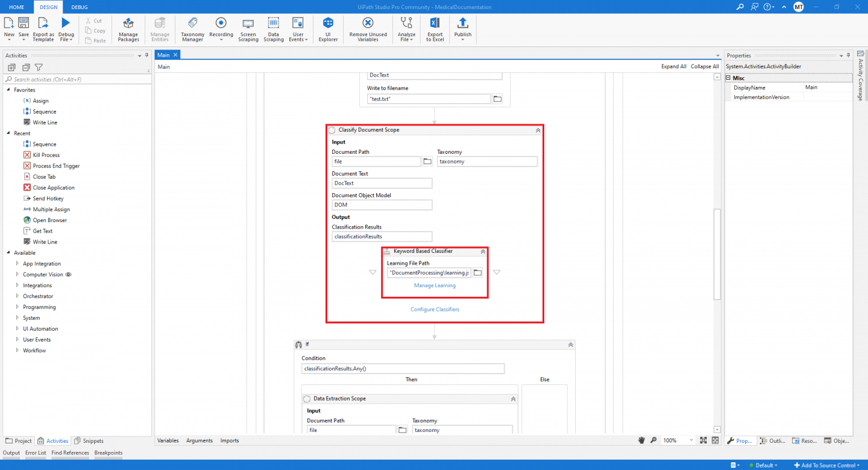Open UI Explorer
868x470 pixels.
327,29
